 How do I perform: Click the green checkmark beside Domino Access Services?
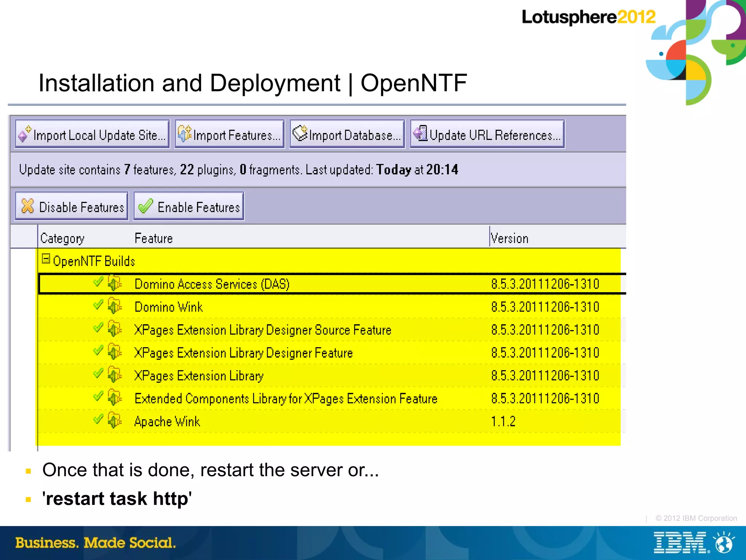click(x=98, y=282)
